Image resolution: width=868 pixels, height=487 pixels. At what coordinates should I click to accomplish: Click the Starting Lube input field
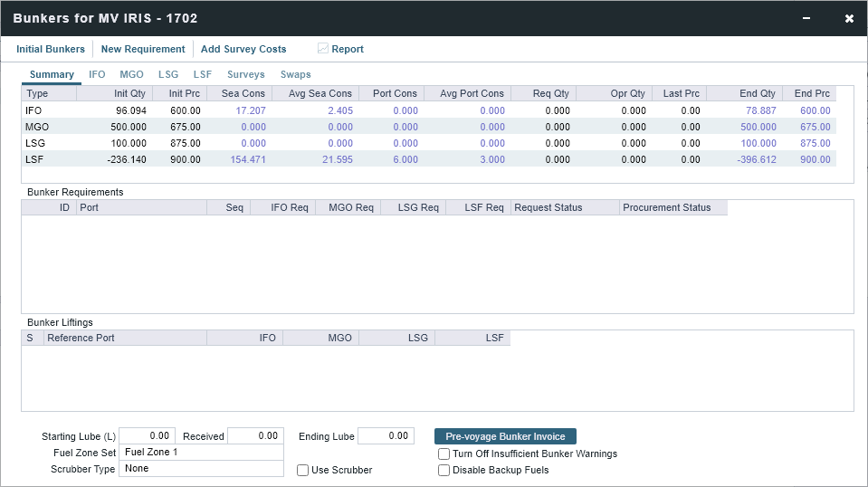click(x=147, y=435)
